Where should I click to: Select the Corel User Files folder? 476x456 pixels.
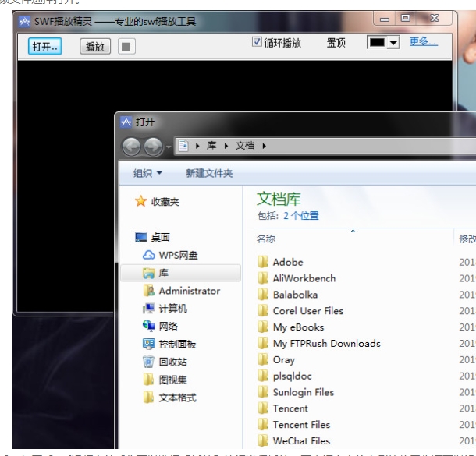[307, 311]
